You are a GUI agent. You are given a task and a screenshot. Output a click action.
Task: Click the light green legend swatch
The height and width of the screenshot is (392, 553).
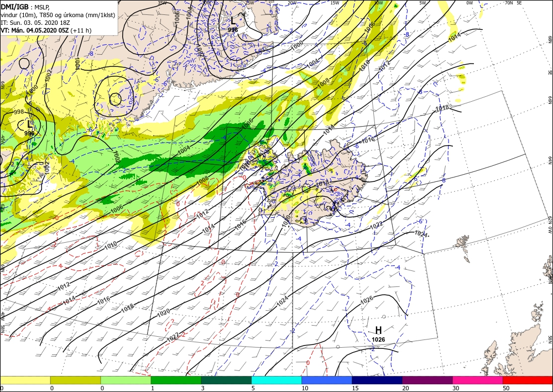coord(126,380)
